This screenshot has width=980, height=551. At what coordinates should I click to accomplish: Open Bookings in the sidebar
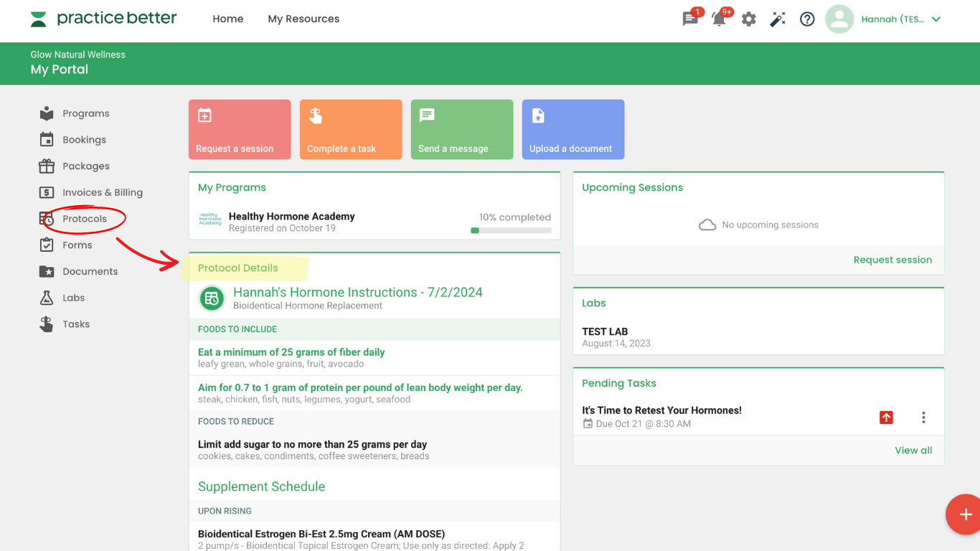tap(84, 140)
